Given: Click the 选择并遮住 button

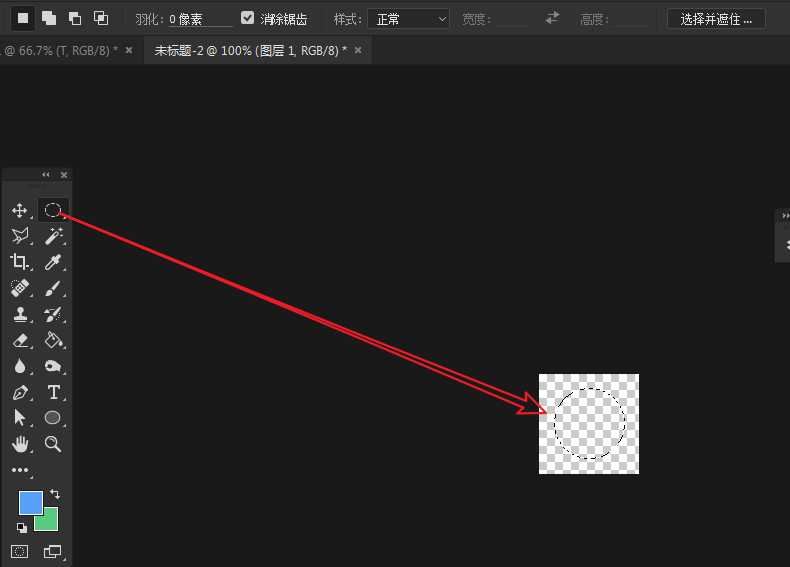Looking at the screenshot, I should click(716, 19).
